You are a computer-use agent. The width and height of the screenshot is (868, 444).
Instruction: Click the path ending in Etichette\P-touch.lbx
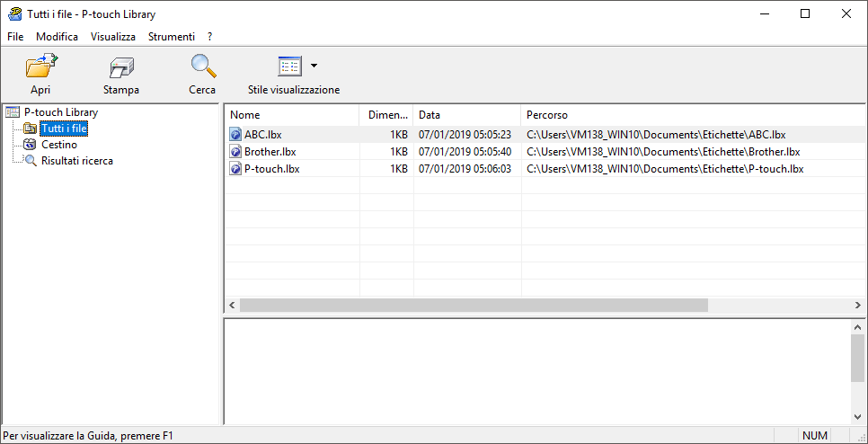(665, 169)
